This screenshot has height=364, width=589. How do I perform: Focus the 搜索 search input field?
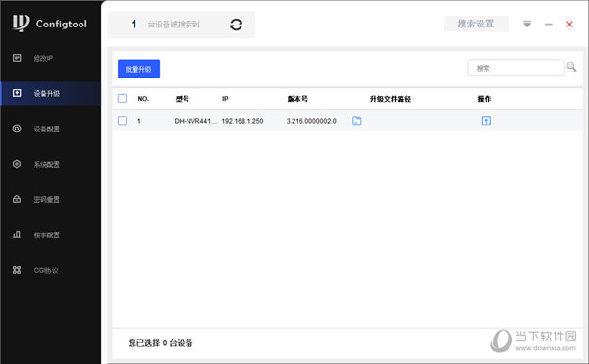[x=515, y=68]
